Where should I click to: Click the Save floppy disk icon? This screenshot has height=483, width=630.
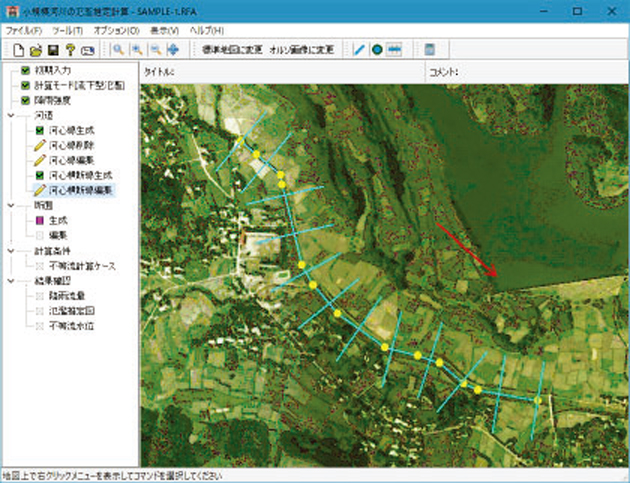tap(52, 49)
